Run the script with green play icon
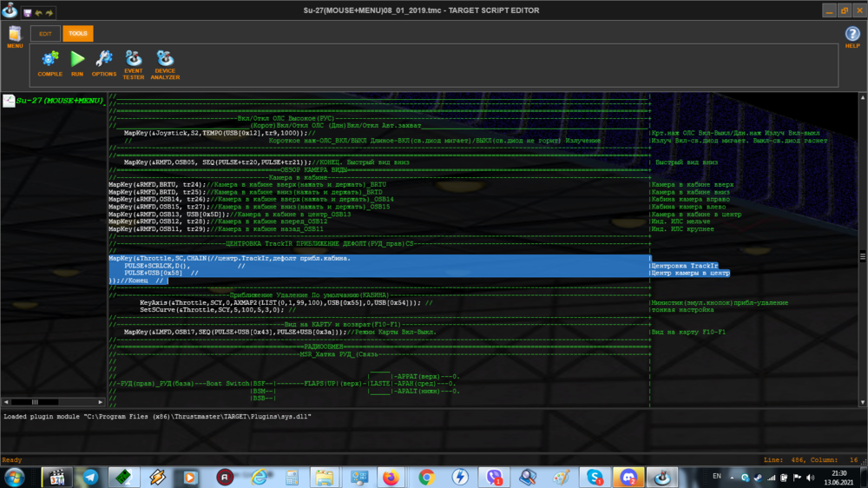 pos(77,59)
